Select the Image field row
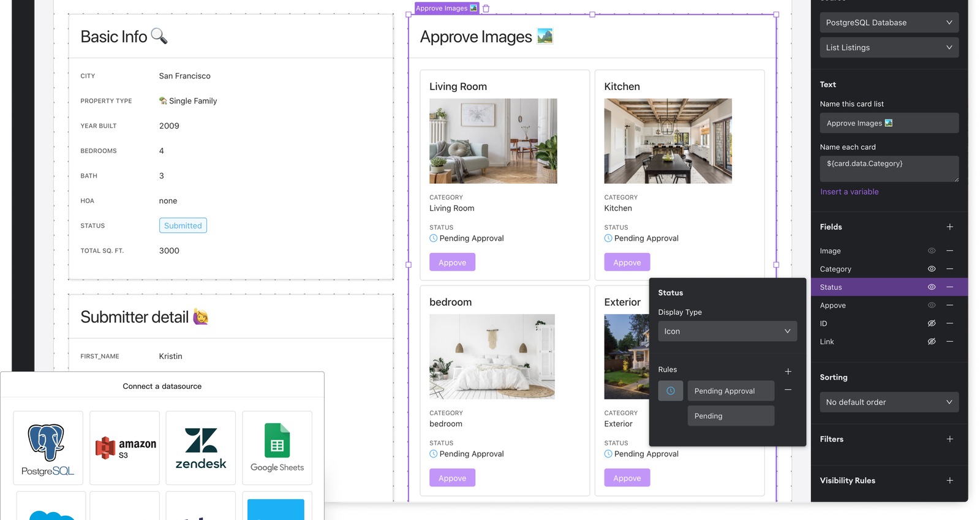This screenshot has width=980, height=520. pyautogui.click(x=889, y=251)
